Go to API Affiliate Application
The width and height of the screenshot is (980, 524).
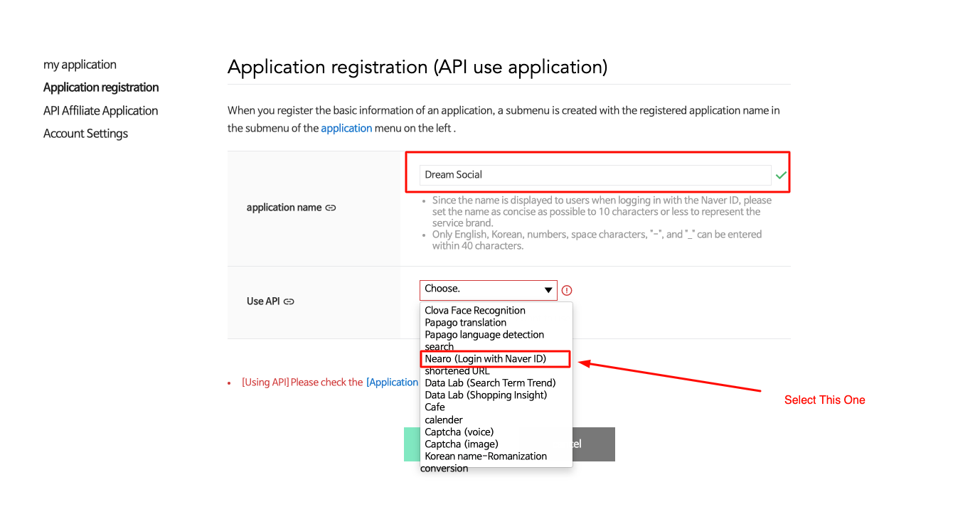100,111
